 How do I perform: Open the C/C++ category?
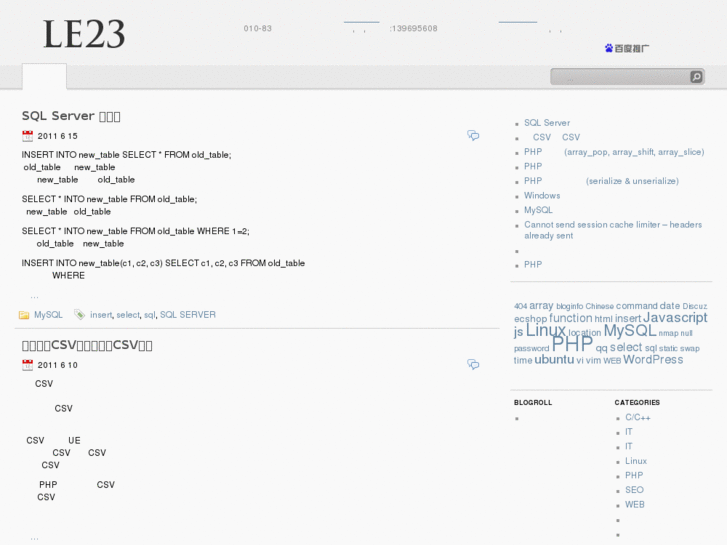pyautogui.click(x=638, y=417)
